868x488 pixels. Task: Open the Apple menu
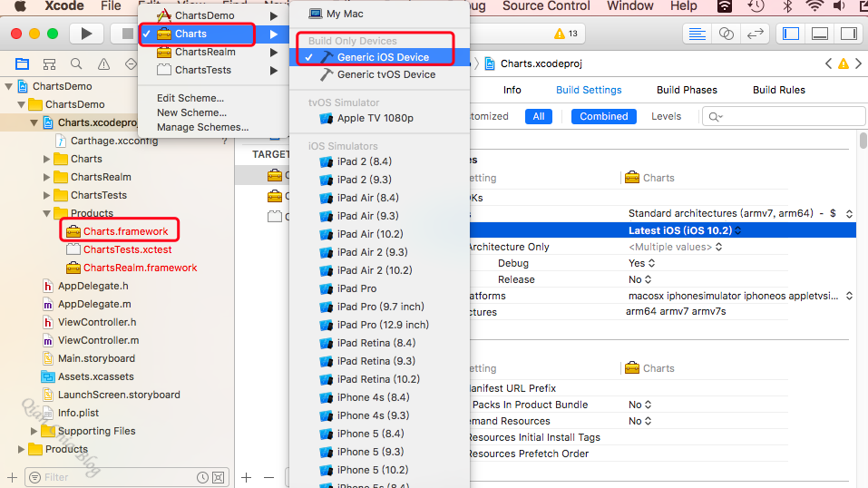(x=21, y=6)
